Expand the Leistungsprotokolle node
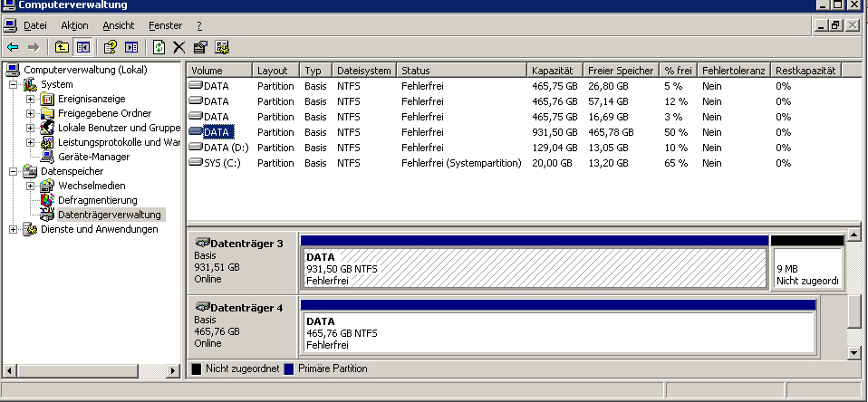Image resolution: width=868 pixels, height=402 pixels. (31, 142)
